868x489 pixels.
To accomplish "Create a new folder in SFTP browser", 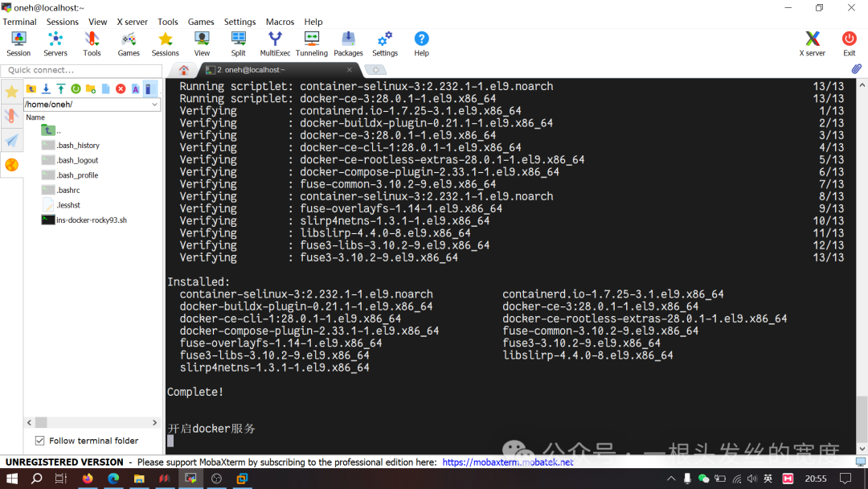I will [x=91, y=88].
